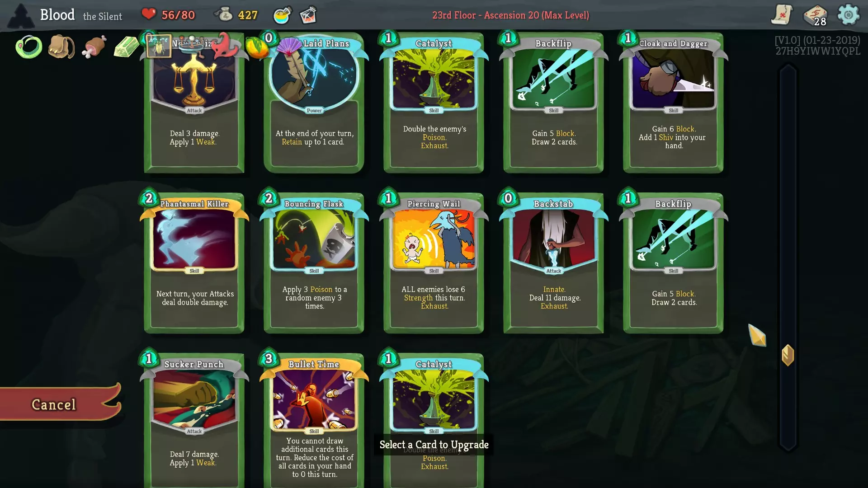Screen dimensions: 868x488
Task: Select the Phantasmal Killer card to upgrade
Action: click(x=194, y=262)
